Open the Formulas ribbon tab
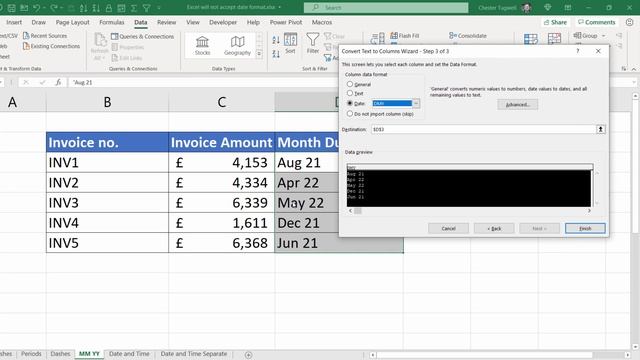This screenshot has width=640, height=360. click(x=112, y=22)
